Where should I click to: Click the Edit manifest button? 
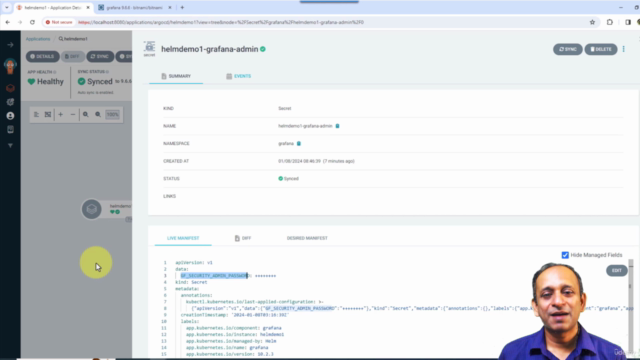(616, 270)
